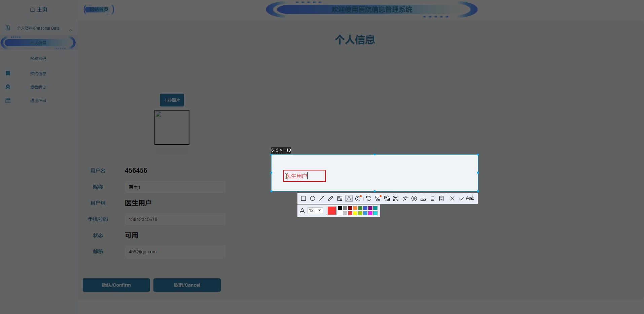Viewport: 644px width, 314px height.
Task: Pick the white color swatch
Action: point(340,213)
